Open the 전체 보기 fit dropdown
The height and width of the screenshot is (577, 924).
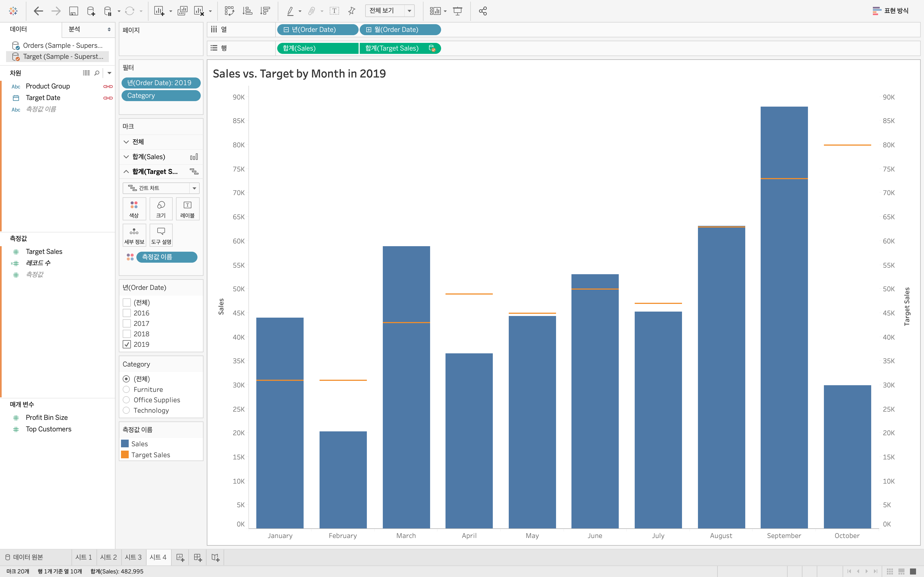pyautogui.click(x=409, y=11)
